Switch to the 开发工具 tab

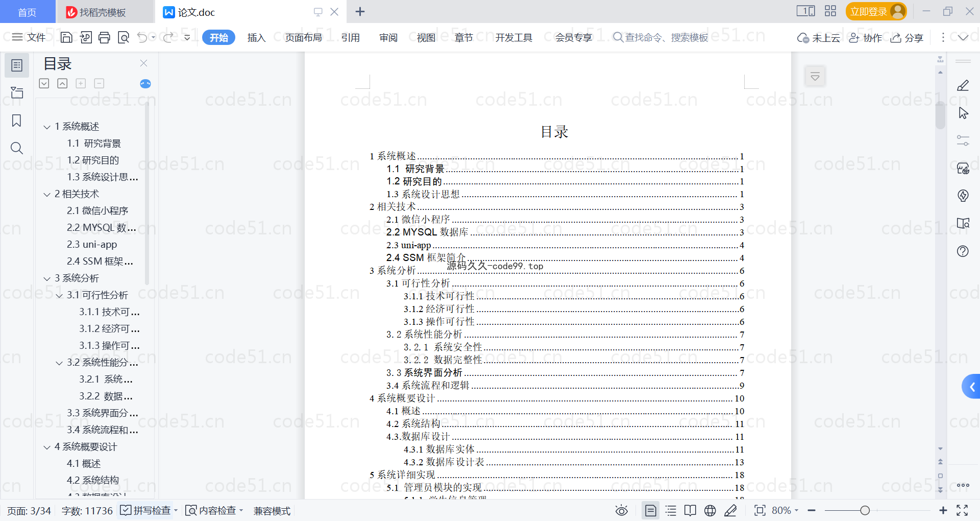(x=513, y=37)
